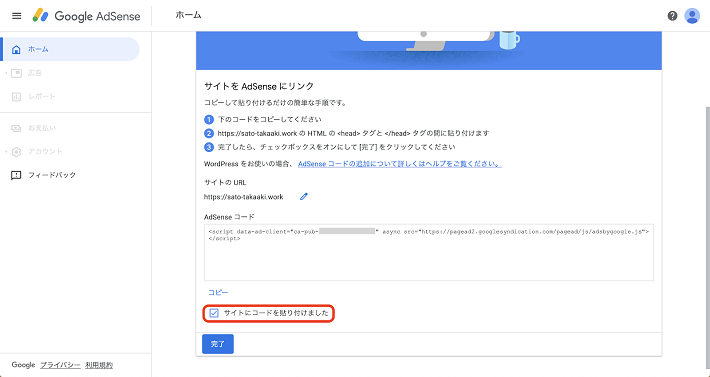This screenshot has width=710, height=377.
Task: Open the 広告 sidebar menu item
Action: (x=70, y=73)
